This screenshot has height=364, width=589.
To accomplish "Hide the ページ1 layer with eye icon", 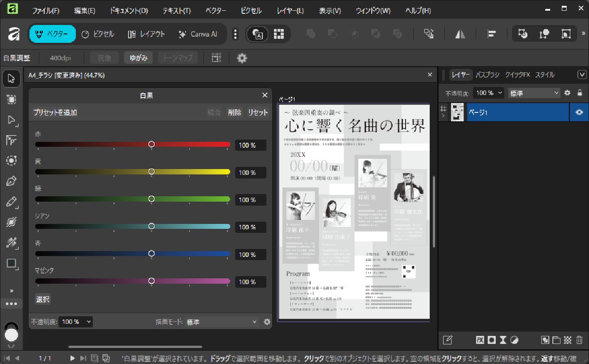I will [579, 112].
